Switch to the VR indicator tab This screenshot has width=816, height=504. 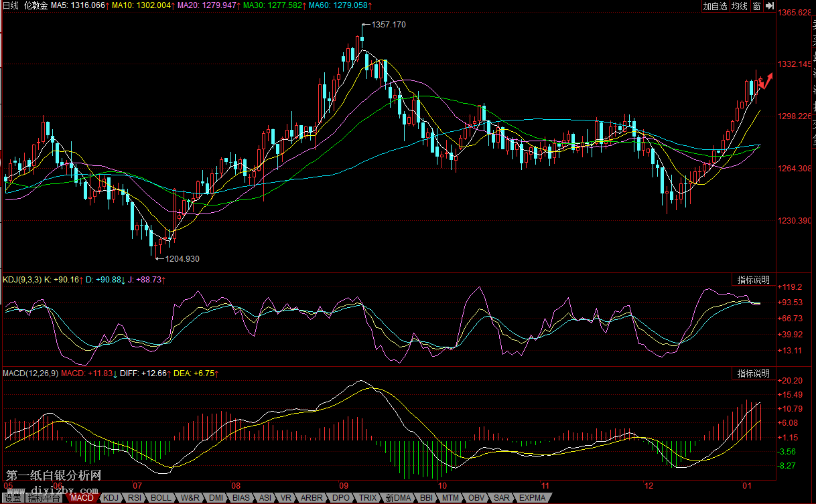coord(286,498)
